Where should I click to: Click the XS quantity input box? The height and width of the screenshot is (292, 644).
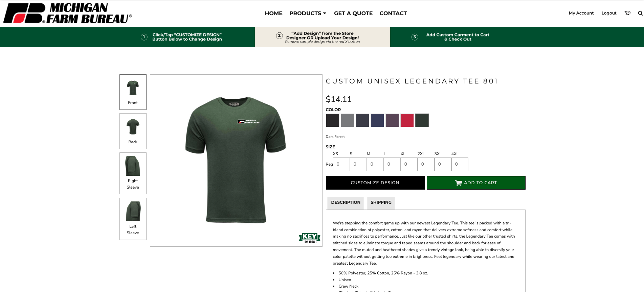[341, 164]
